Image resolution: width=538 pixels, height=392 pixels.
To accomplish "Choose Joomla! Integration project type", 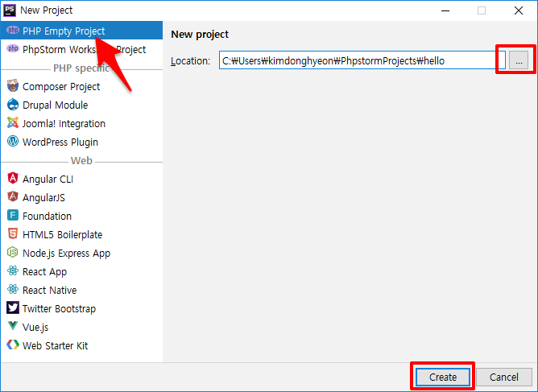I will coord(64,123).
